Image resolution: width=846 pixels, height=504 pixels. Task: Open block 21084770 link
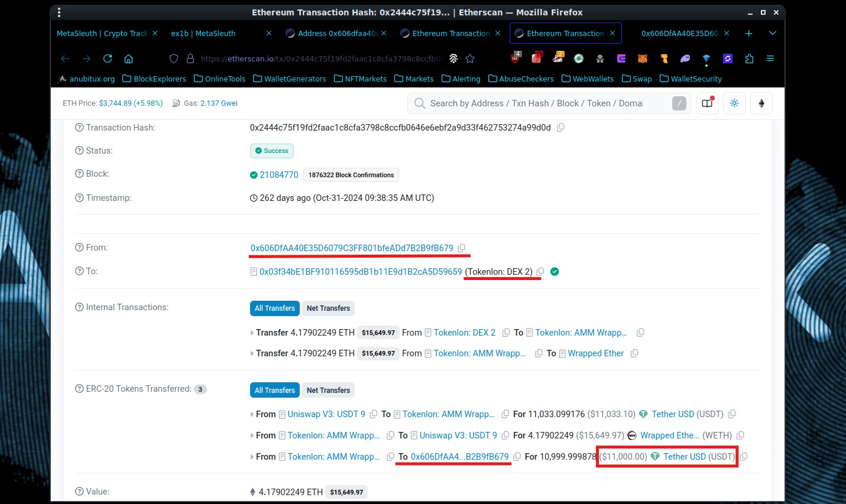[279, 175]
